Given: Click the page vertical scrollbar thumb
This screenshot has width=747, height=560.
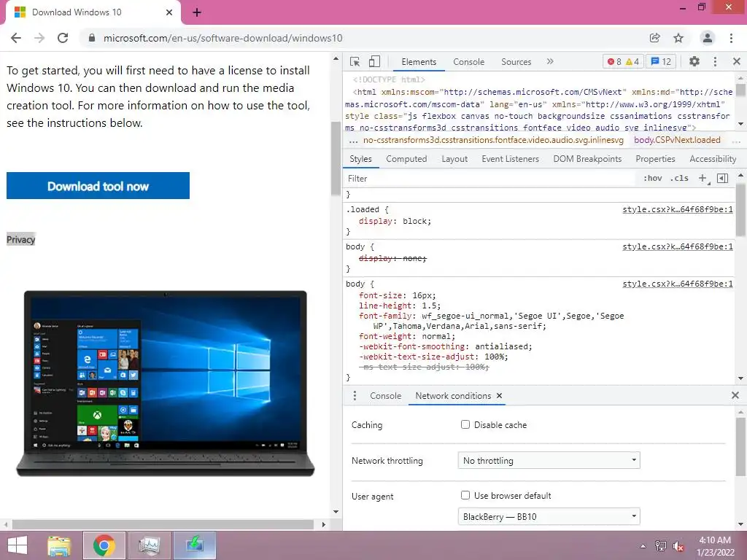Looking at the screenshot, I should coord(336,158).
